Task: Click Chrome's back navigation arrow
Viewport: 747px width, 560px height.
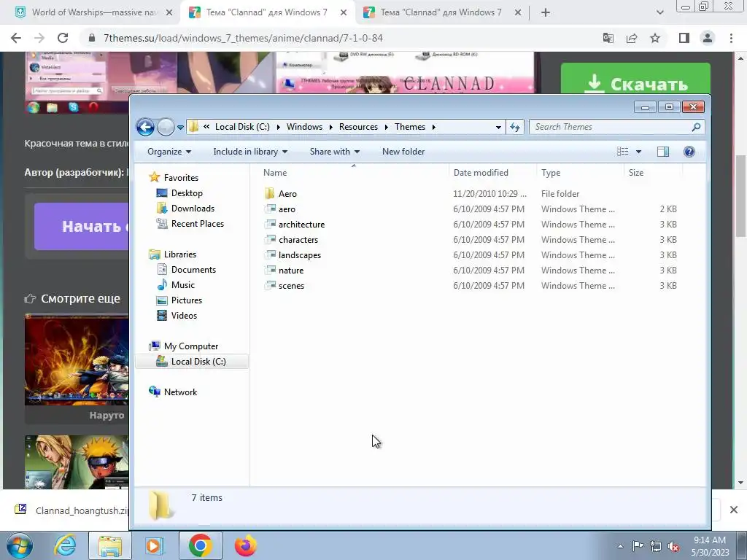Action: (16, 38)
